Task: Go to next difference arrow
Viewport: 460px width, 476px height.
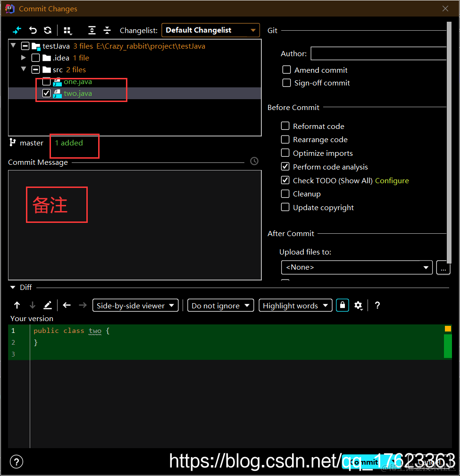Action: (x=33, y=305)
